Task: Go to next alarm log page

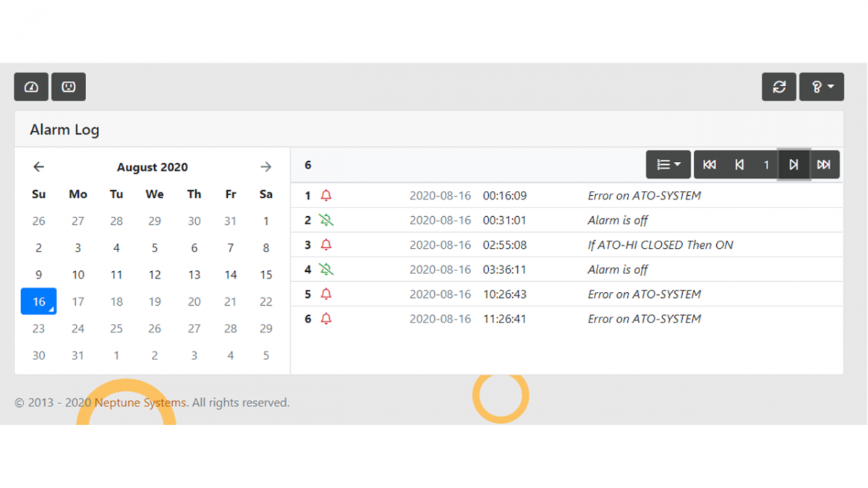Action: pyautogui.click(x=793, y=165)
